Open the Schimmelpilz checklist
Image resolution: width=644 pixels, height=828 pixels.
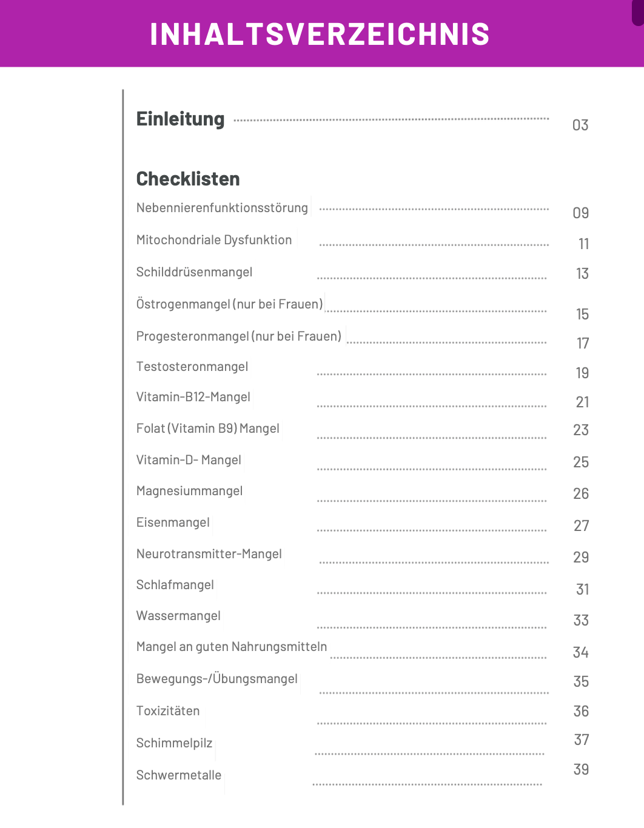click(174, 743)
